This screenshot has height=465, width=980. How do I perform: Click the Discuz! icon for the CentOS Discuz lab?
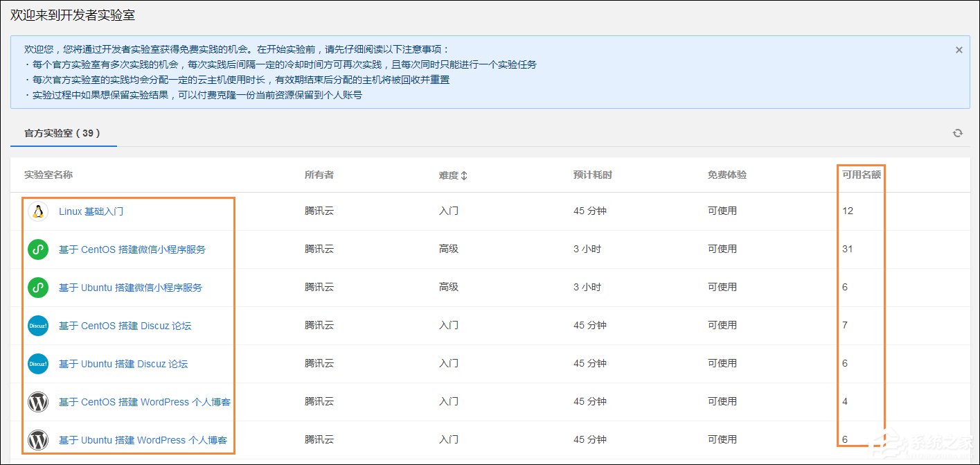point(37,325)
